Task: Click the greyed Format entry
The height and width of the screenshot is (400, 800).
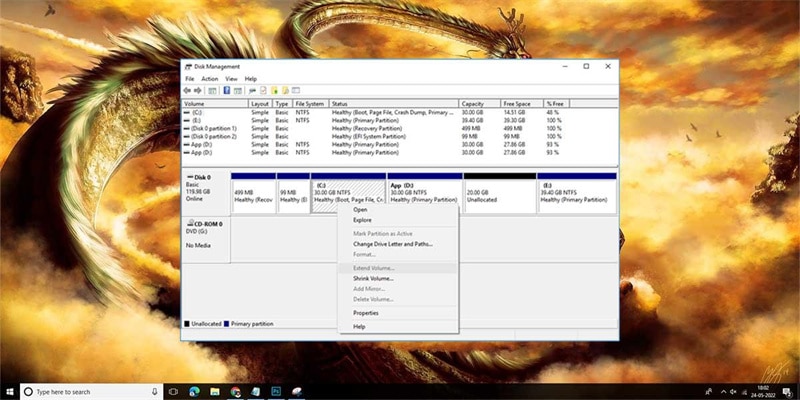Action: point(398,254)
